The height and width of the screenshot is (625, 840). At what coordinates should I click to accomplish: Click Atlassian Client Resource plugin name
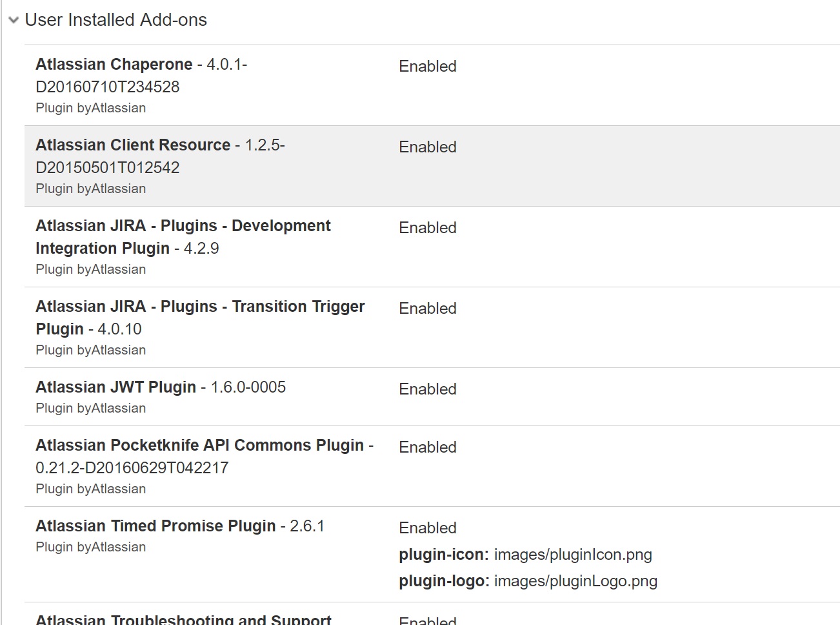[x=133, y=145]
